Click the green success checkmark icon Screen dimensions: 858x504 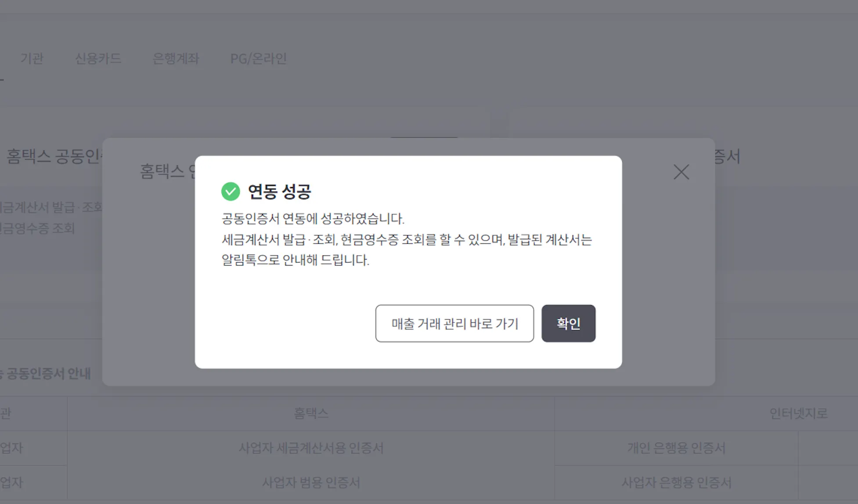pos(231,191)
